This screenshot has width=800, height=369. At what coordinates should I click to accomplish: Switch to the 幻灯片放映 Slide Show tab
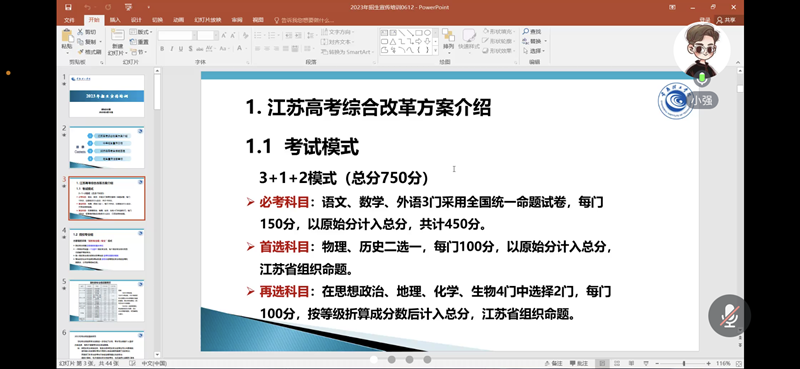[208, 20]
